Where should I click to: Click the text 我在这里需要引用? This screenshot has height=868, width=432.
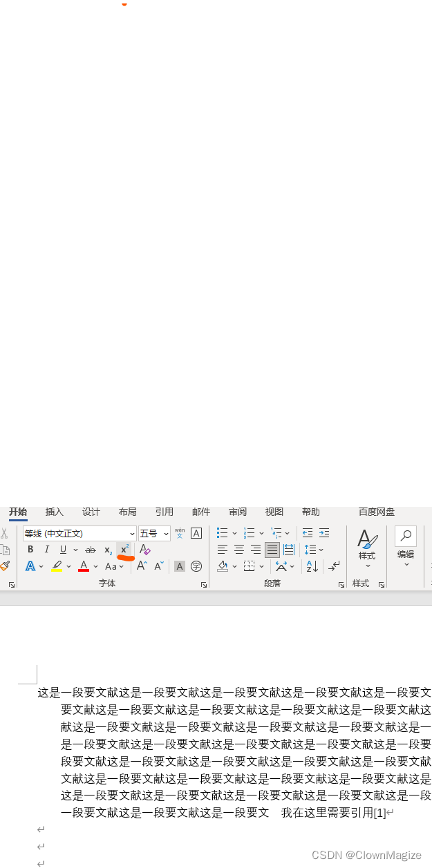[x=327, y=813]
